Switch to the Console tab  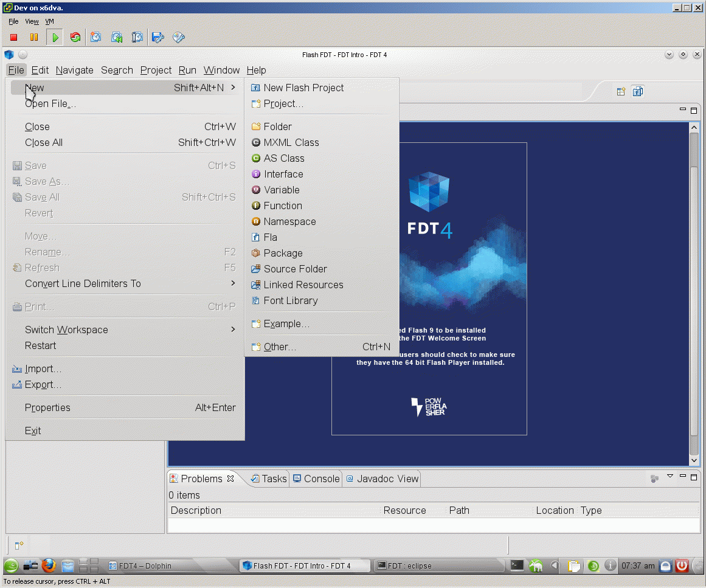click(x=316, y=479)
